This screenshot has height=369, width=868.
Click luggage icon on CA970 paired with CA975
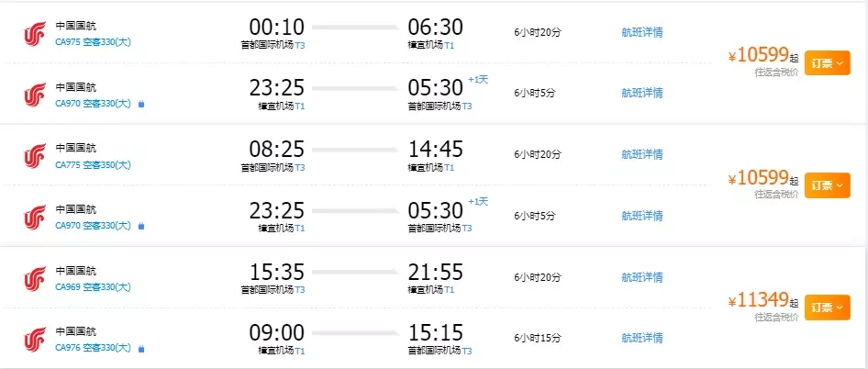(141, 104)
